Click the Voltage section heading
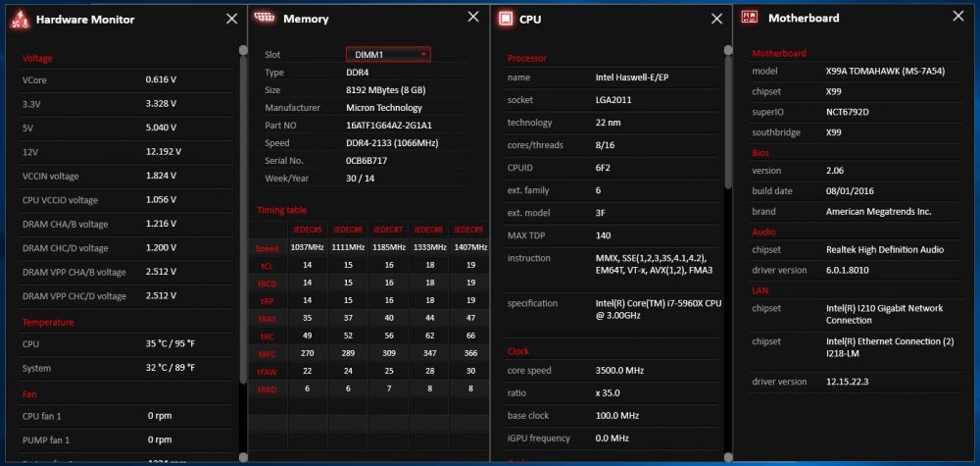 [x=37, y=58]
